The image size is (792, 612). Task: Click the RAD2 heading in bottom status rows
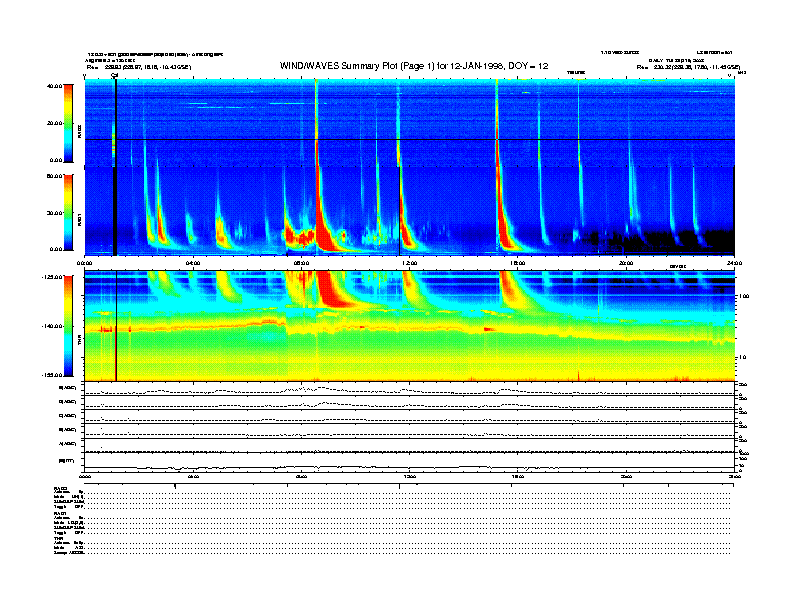click(x=60, y=488)
